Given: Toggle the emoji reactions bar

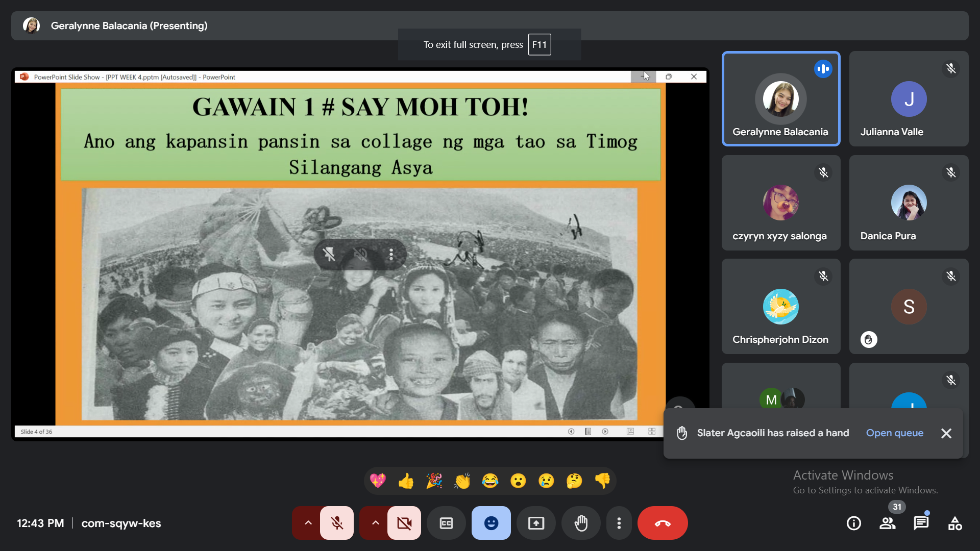Looking at the screenshot, I should click(x=491, y=523).
